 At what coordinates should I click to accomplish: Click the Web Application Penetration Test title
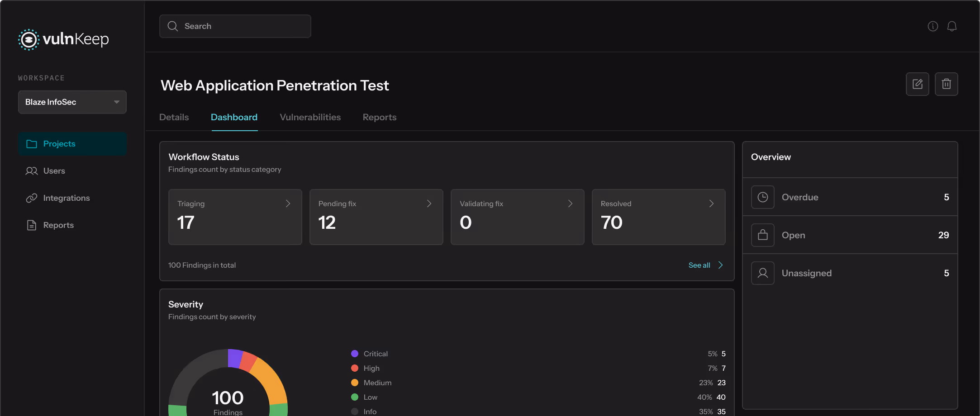click(x=275, y=85)
